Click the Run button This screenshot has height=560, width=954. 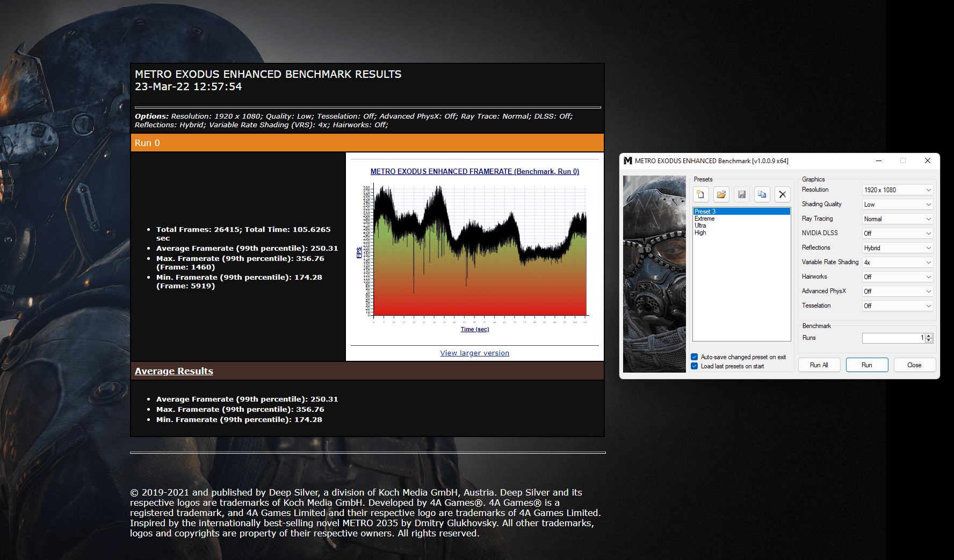[867, 365]
